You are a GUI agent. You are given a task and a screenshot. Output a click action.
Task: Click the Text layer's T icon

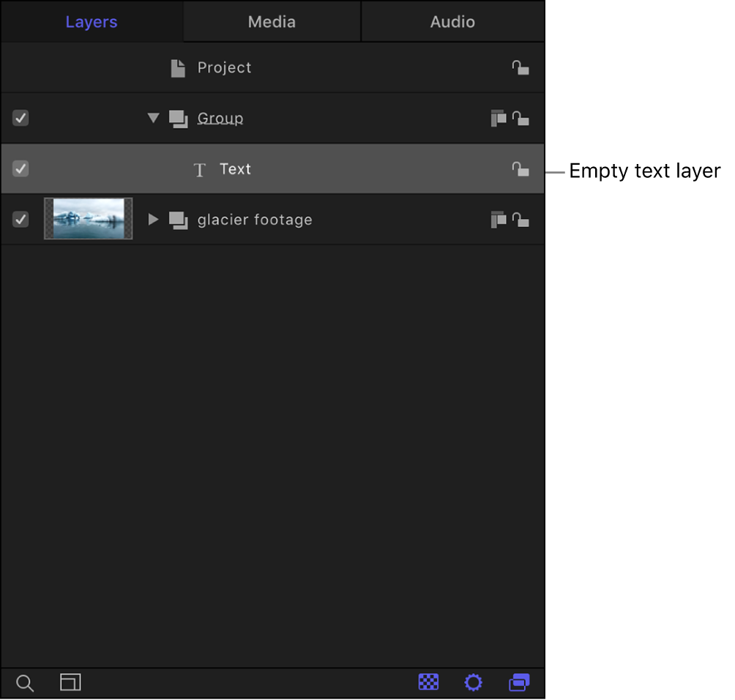click(x=199, y=169)
